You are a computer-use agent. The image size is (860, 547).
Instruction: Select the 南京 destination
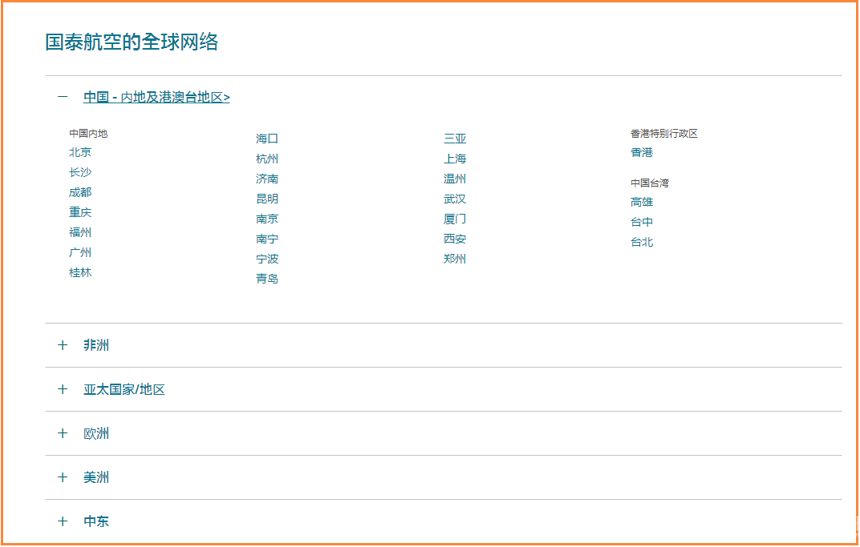[x=267, y=219]
